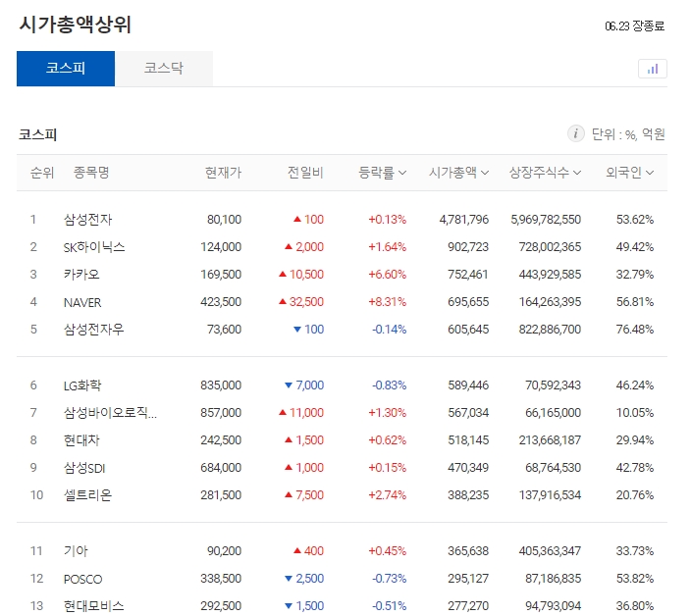This screenshot has height=616, width=691.
Task: Click 기아 price 90,200
Action: [225, 551]
